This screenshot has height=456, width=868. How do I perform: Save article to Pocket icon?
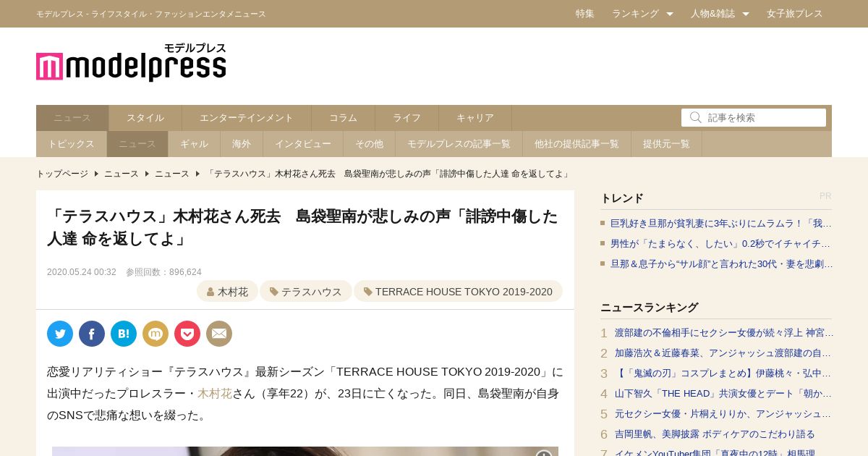click(187, 334)
